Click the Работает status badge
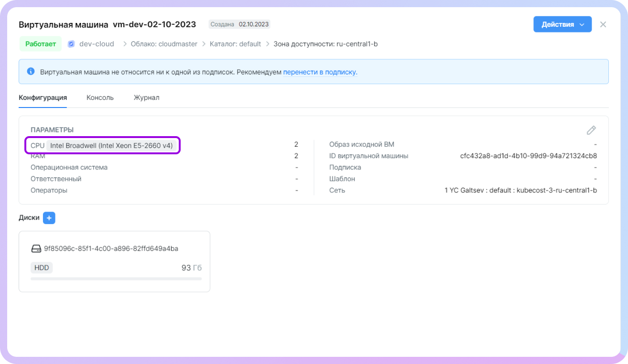 coord(41,44)
